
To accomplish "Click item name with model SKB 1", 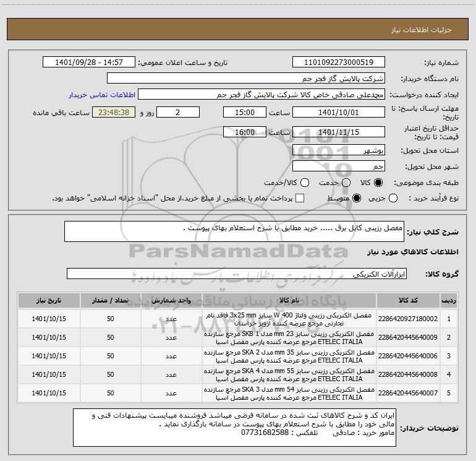I will [289, 338].
